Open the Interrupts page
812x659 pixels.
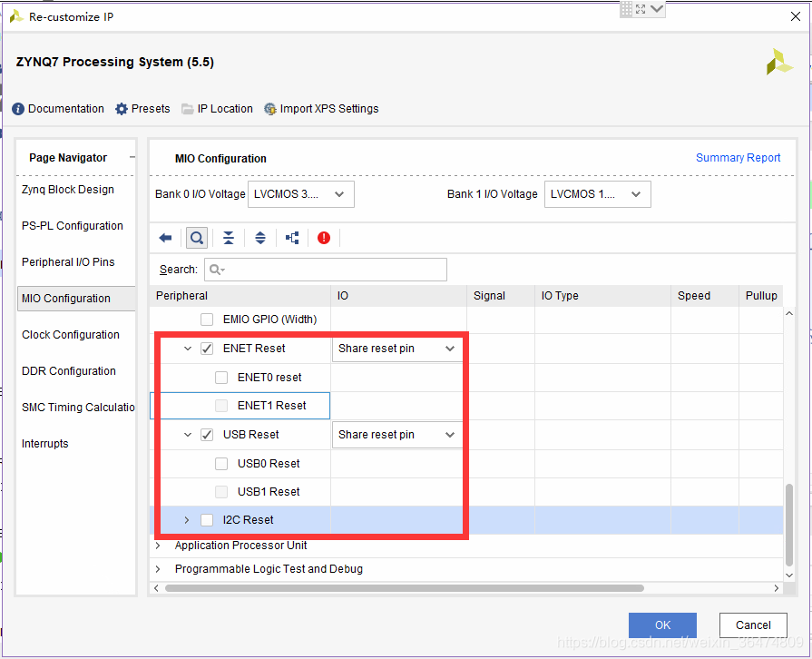(45, 444)
